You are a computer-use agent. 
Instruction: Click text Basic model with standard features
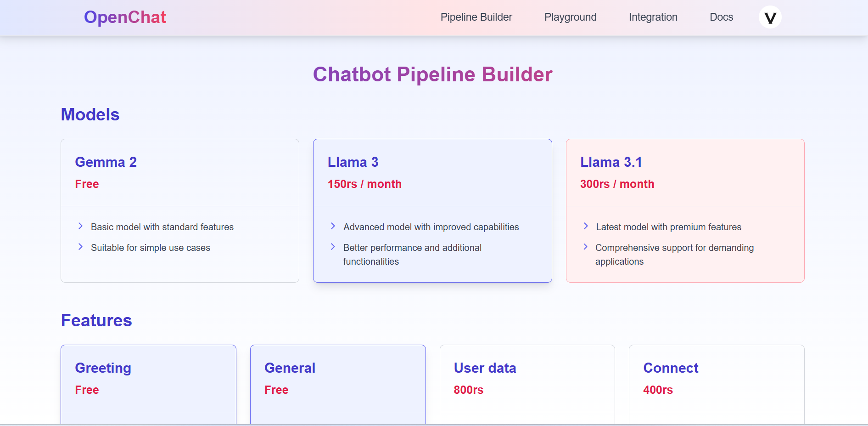tap(162, 227)
